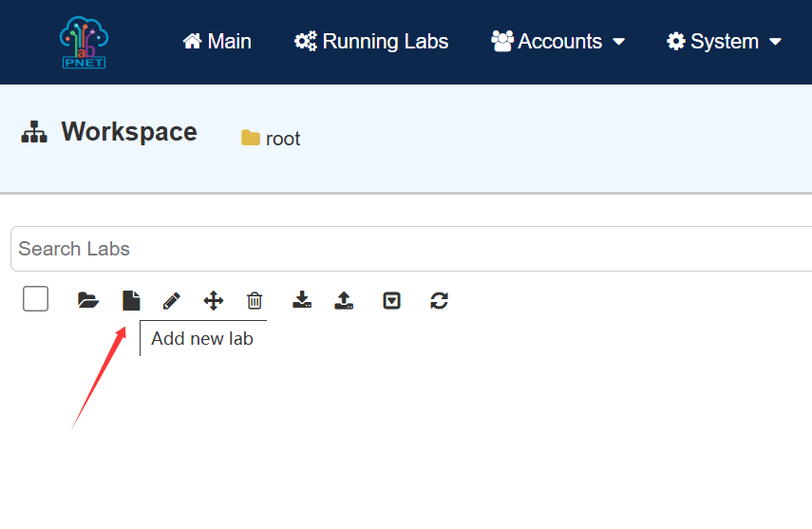Click the download-tray import icon
The width and height of the screenshot is (812, 529).
coord(302,301)
